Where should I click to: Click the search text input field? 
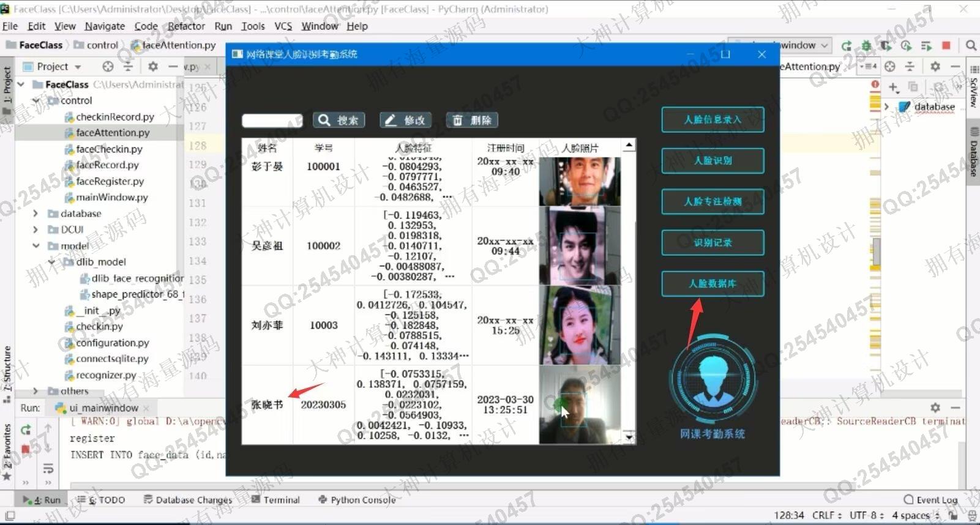pyautogui.click(x=272, y=120)
